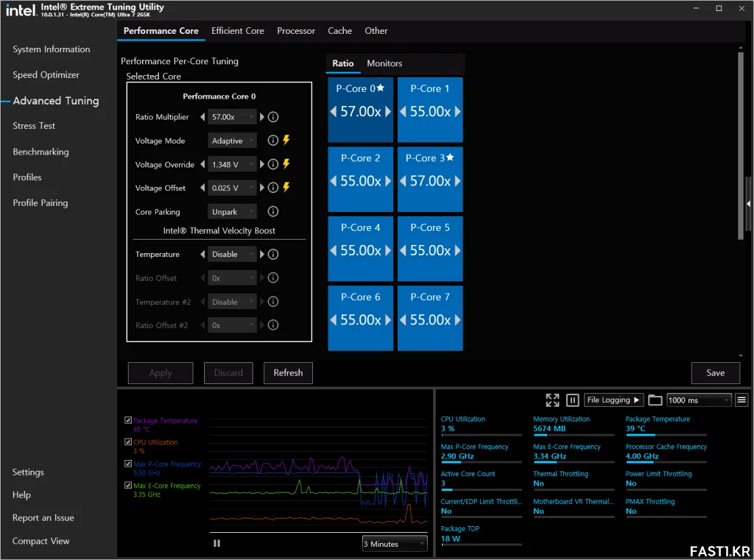Click the Save button

(715, 373)
